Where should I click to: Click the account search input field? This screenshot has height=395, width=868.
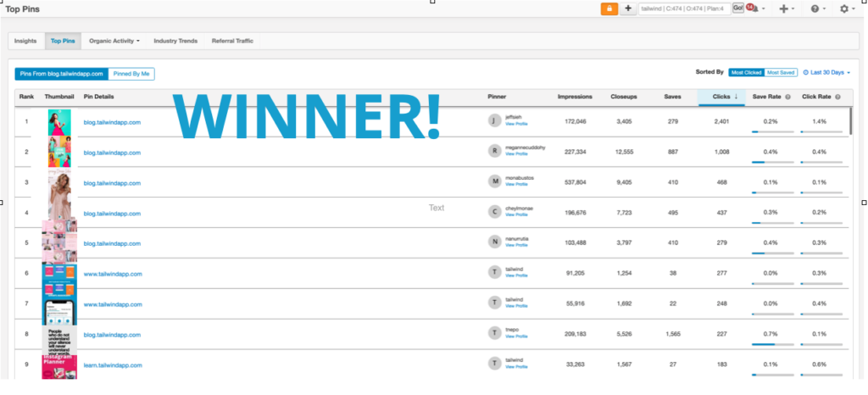684,8
